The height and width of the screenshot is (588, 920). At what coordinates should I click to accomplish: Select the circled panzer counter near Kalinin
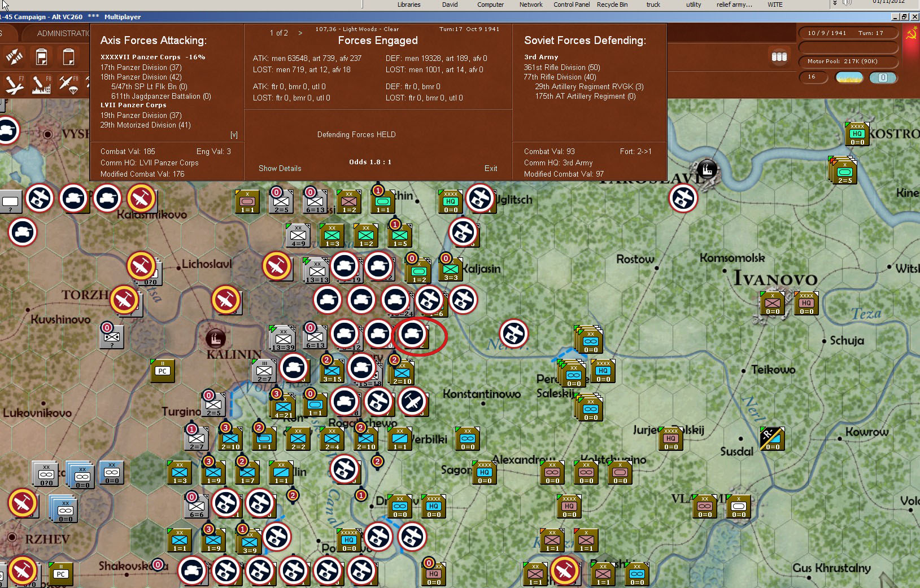pyautogui.click(x=413, y=334)
